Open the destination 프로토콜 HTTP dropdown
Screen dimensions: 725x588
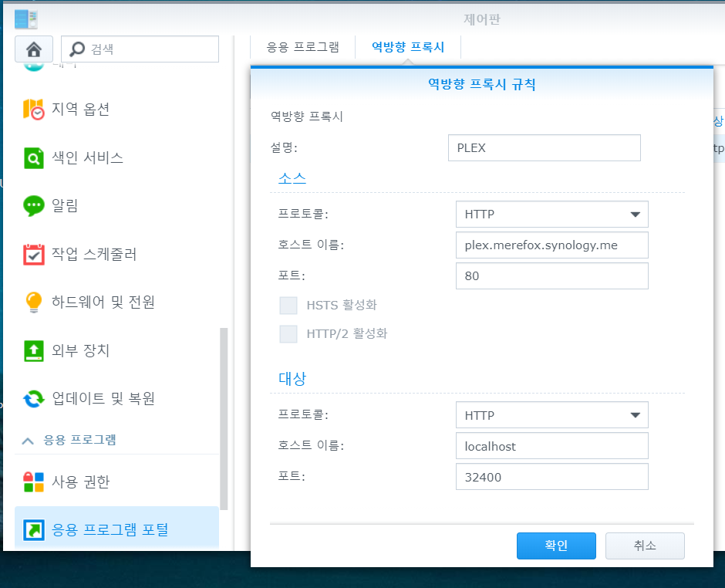pyautogui.click(x=552, y=415)
